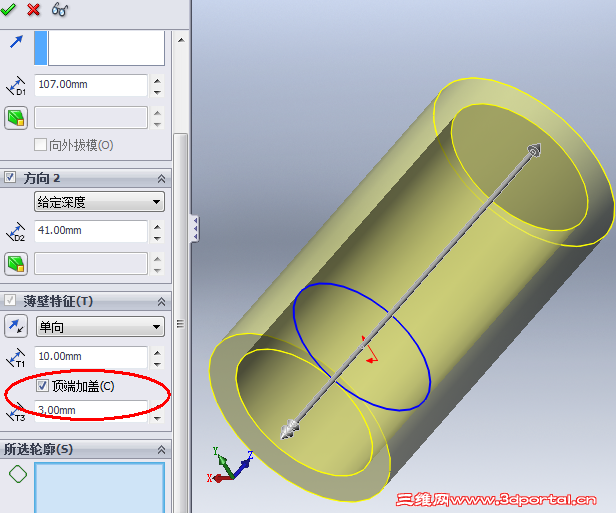Confirm the feature with the green checkmark

point(7,9)
